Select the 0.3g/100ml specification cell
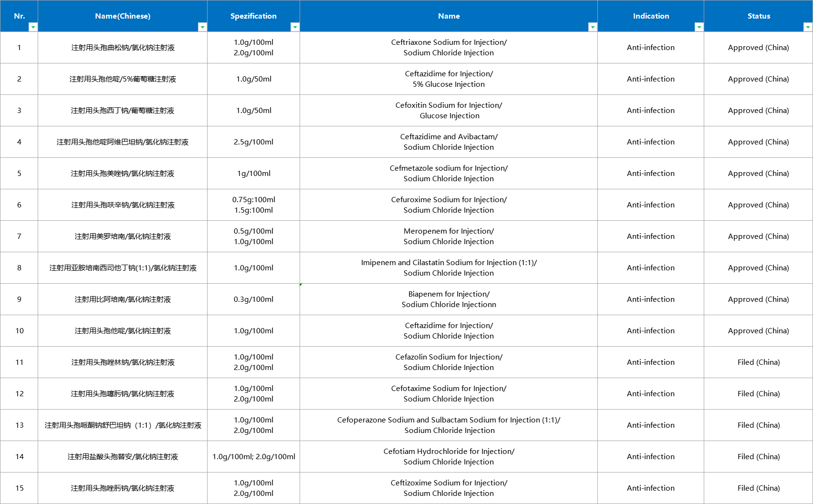 pos(253,299)
